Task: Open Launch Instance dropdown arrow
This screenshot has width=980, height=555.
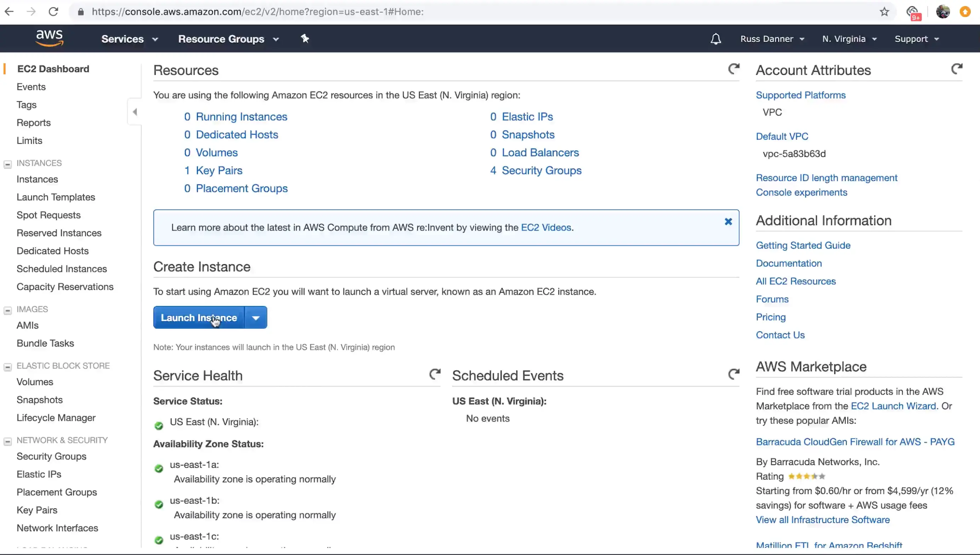Action: pos(256,318)
